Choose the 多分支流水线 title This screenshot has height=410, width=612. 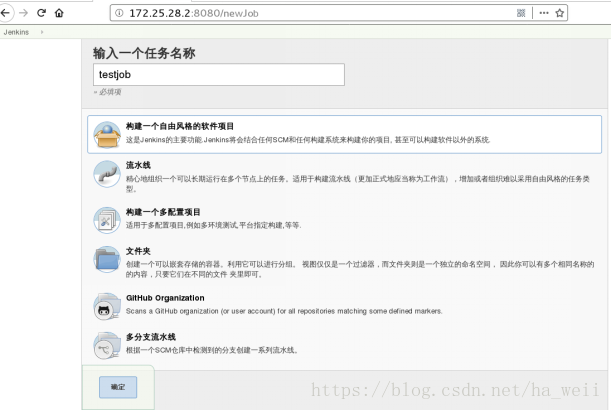pos(151,337)
